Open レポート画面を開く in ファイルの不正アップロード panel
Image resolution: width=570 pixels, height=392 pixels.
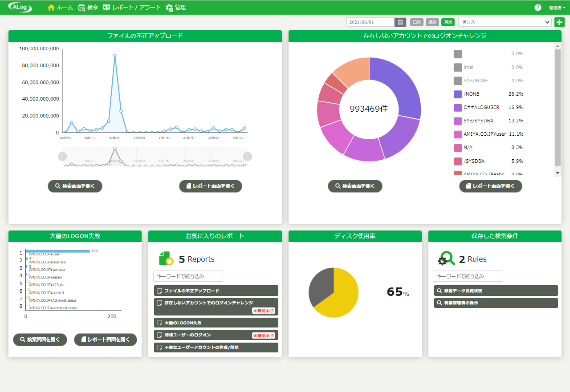pos(211,186)
